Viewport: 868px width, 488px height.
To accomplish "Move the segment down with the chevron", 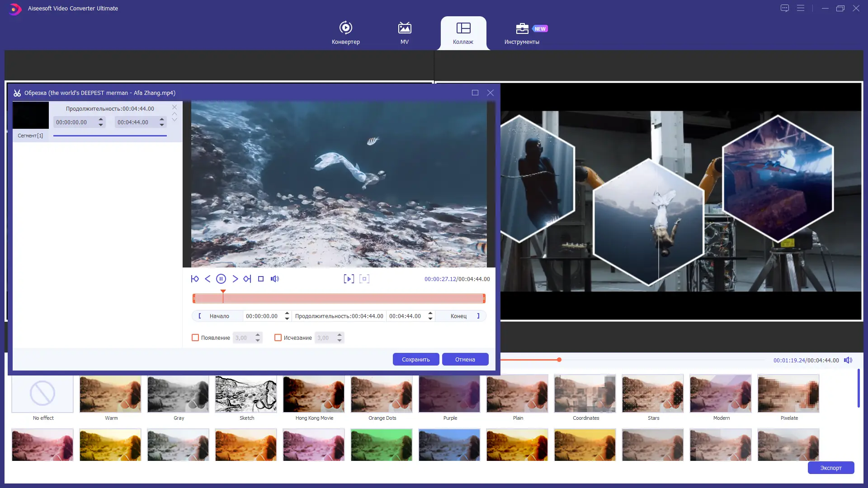I will (175, 120).
